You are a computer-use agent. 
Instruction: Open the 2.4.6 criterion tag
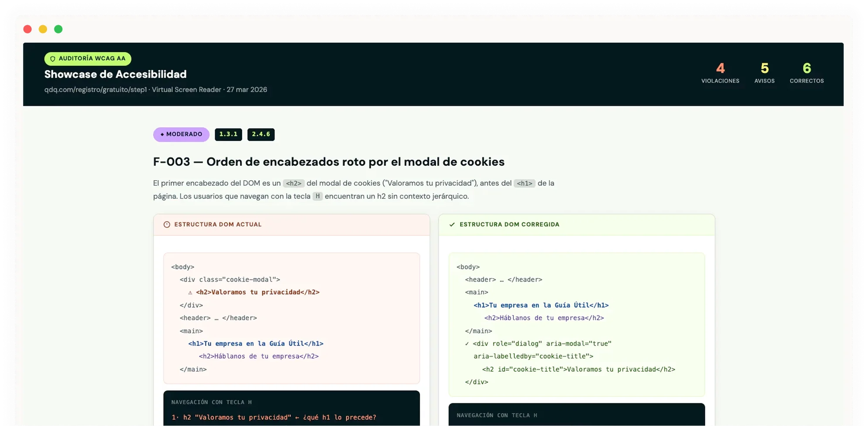261,134
